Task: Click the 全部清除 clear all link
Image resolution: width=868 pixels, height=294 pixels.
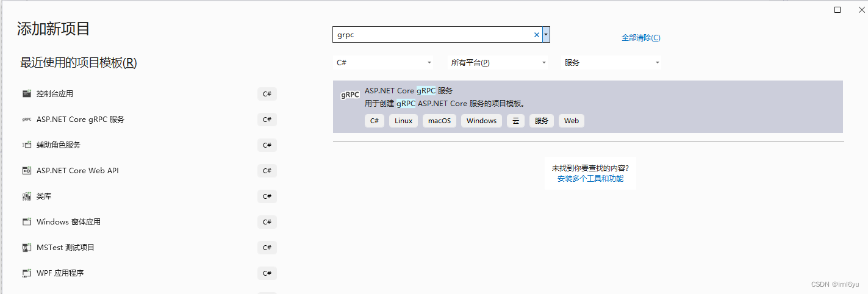Action: point(640,38)
